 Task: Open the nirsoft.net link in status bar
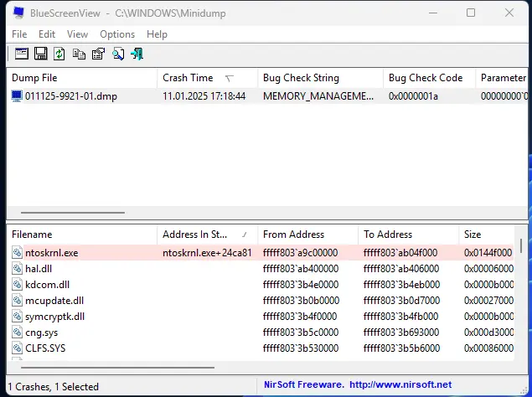(x=400, y=384)
